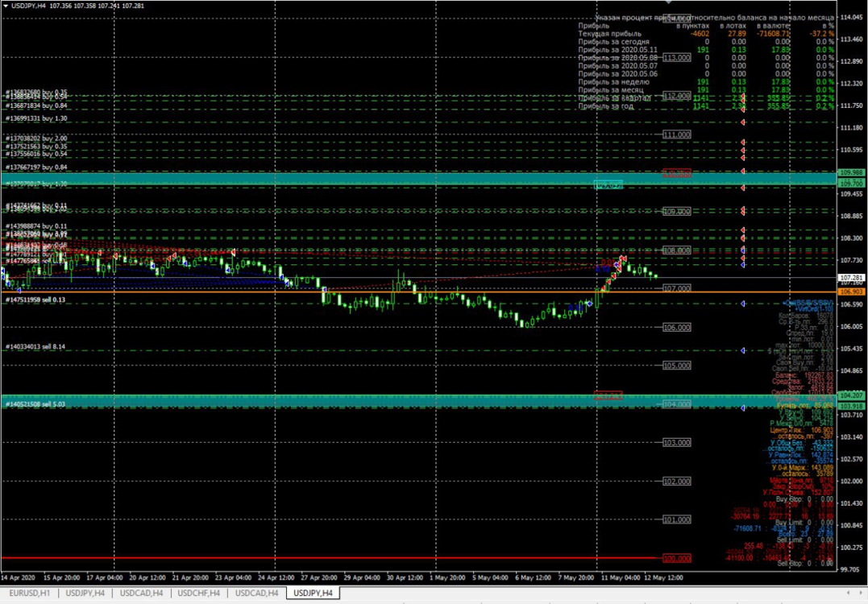Click blue arrow marker on sell 8.14 order line

pyautogui.click(x=743, y=350)
